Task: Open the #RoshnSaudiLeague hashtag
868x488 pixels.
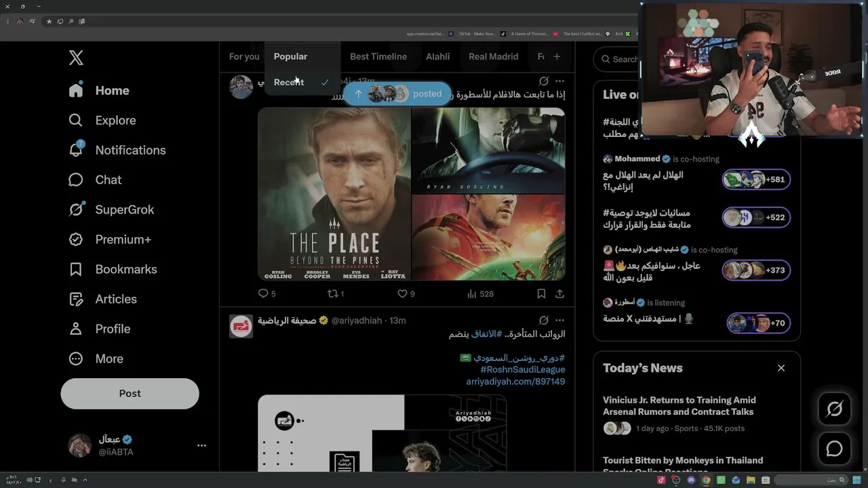Action: point(523,369)
